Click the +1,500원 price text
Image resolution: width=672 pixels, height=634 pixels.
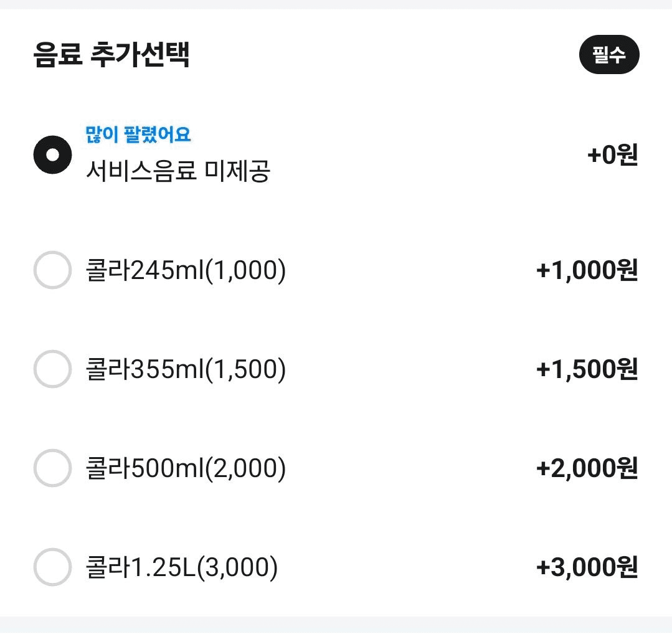[587, 369]
